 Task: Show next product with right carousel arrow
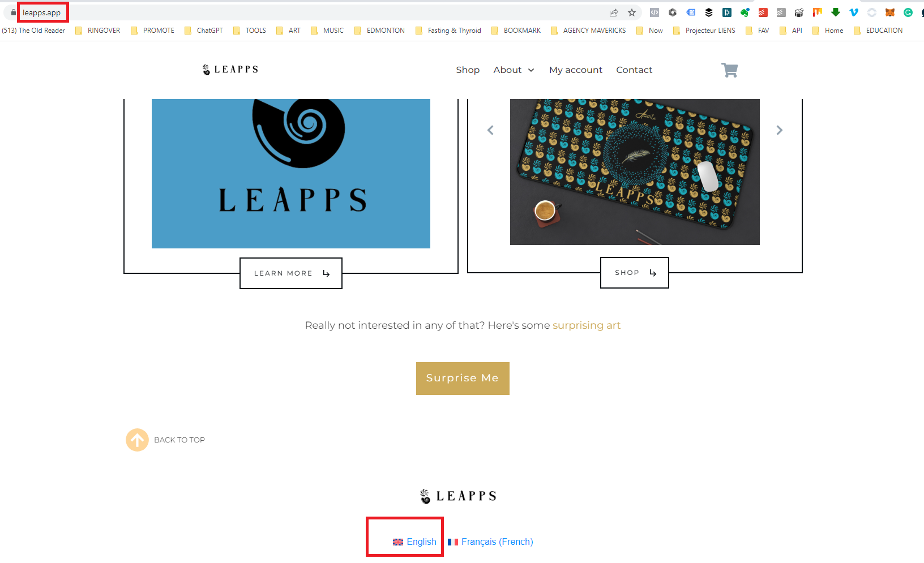(x=780, y=130)
